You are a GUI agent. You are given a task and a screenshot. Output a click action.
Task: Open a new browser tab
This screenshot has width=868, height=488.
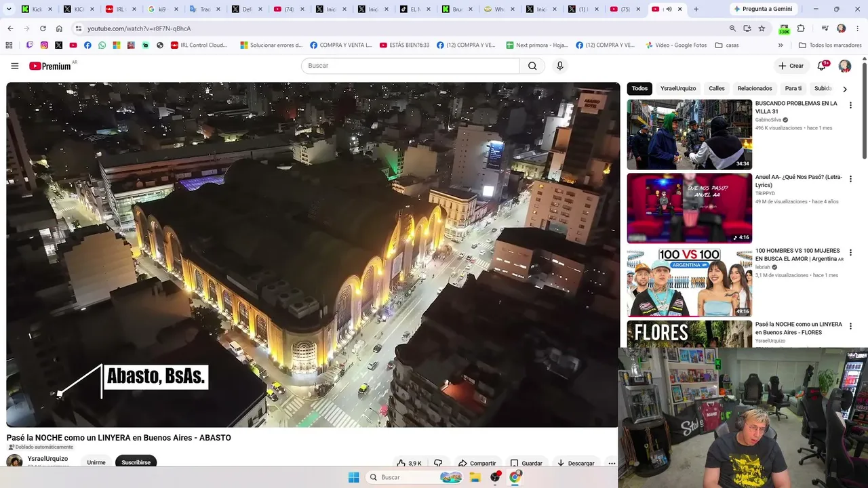coord(696,9)
